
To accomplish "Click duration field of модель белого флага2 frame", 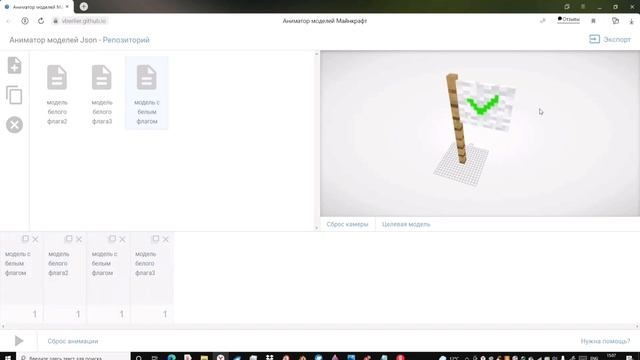I will tap(64, 314).
